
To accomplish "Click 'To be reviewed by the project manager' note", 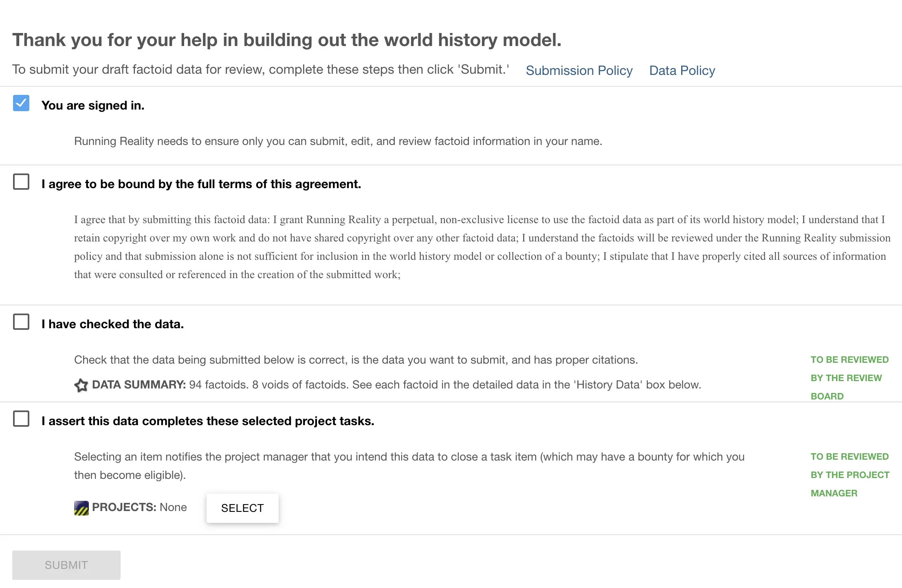I will 849,475.
